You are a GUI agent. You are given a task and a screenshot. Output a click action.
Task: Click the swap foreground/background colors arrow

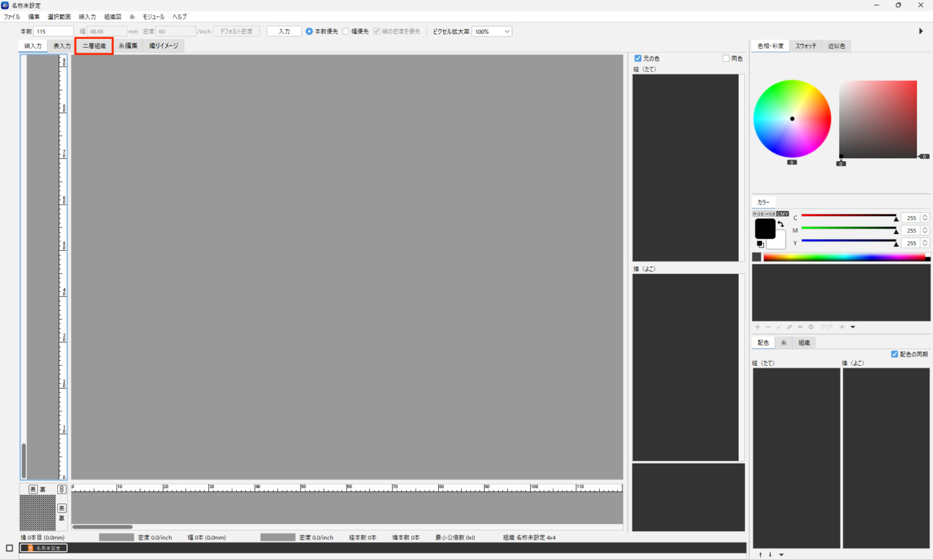click(781, 224)
